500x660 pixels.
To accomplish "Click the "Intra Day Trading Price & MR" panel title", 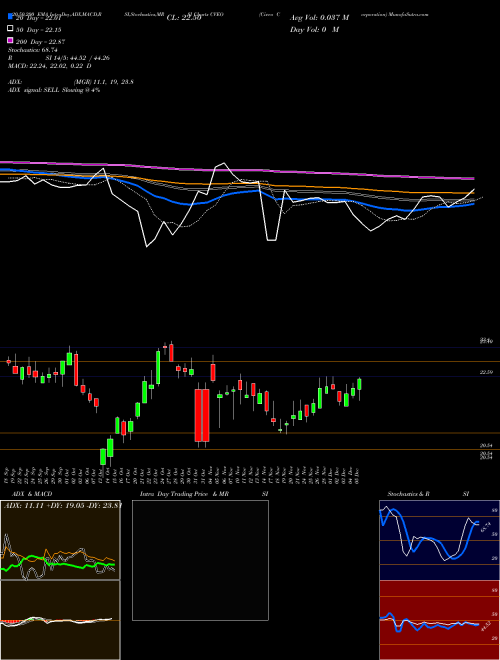I will click(184, 494).
